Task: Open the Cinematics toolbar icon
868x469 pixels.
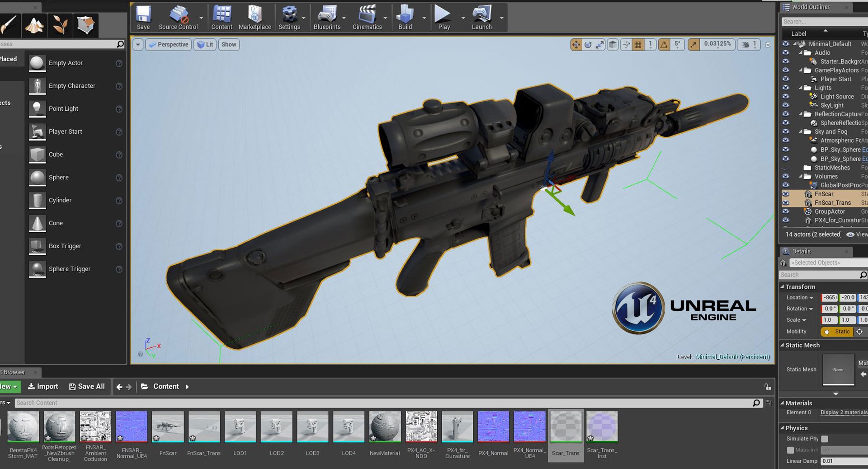Action: pyautogui.click(x=367, y=18)
